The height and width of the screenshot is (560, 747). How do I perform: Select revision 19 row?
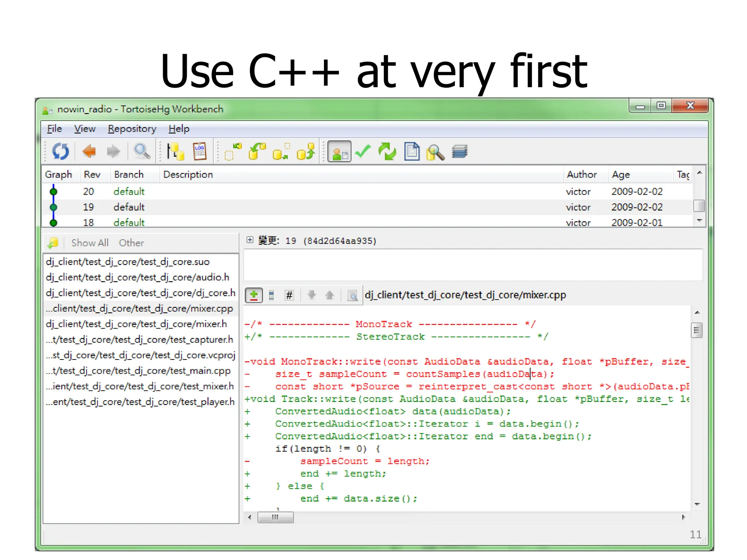click(x=367, y=207)
